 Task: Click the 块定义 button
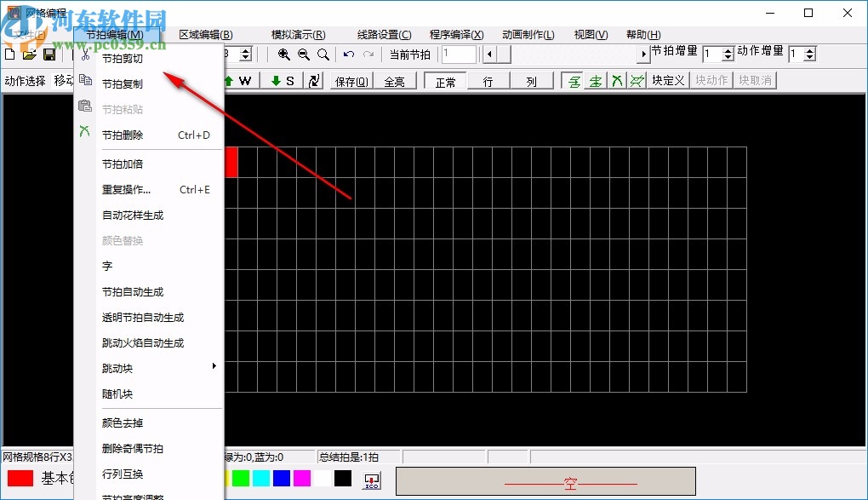pos(666,81)
